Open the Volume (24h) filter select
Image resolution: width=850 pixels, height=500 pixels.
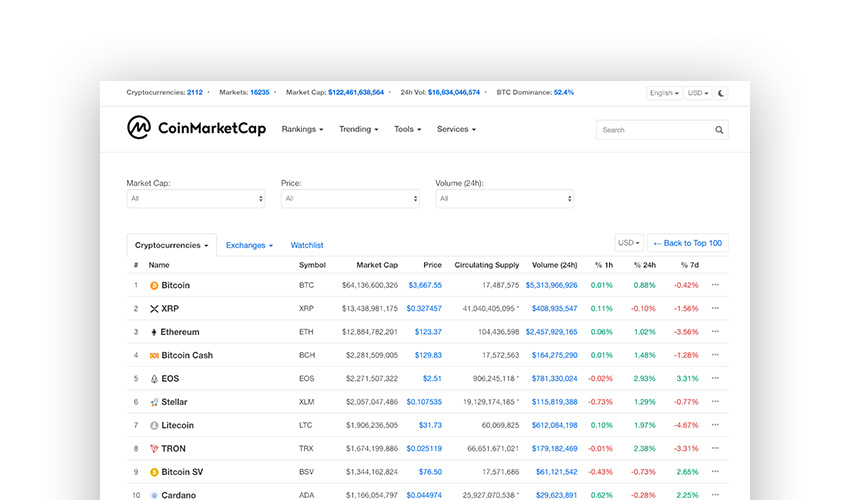(x=505, y=198)
